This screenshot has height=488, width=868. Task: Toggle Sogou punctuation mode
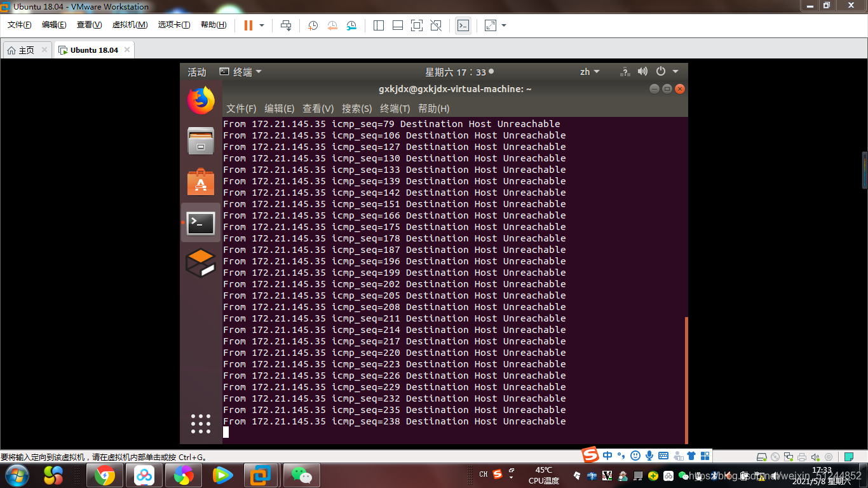click(621, 456)
